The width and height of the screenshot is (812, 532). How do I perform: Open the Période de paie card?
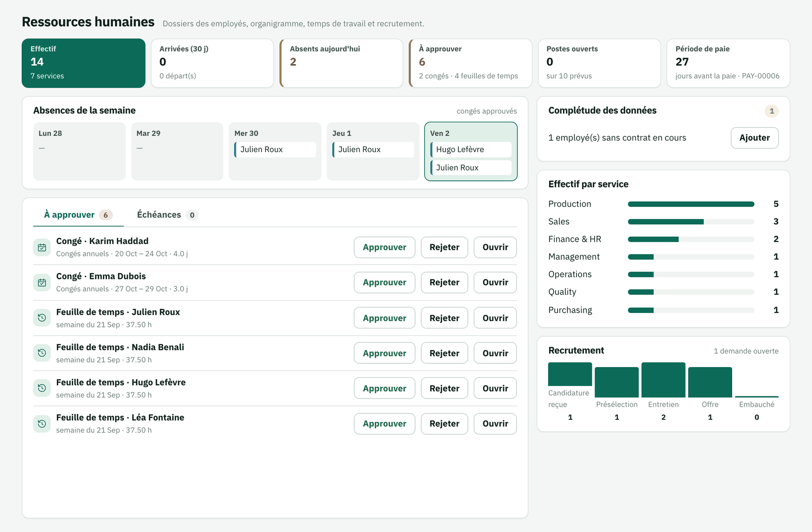coord(728,63)
